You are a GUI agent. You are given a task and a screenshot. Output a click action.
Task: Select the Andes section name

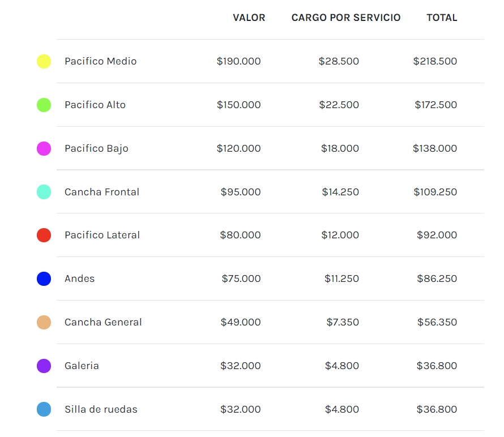pyautogui.click(x=79, y=279)
